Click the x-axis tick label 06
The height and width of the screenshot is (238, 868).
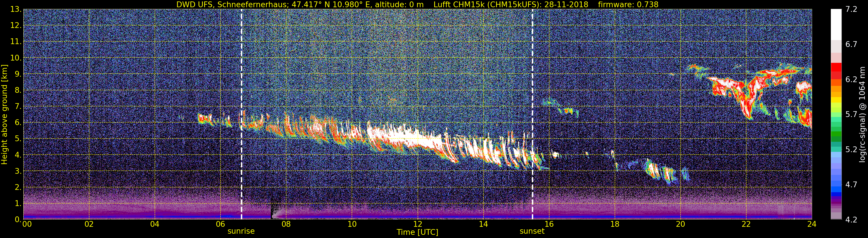220,224
